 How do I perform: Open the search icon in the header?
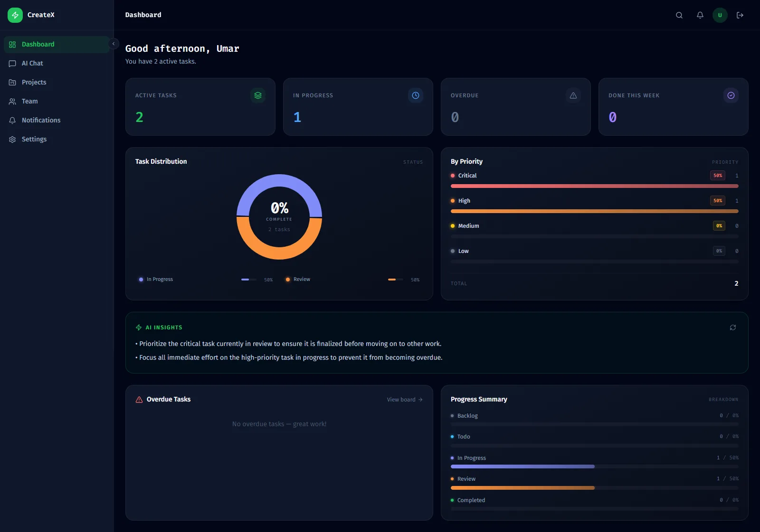(x=679, y=15)
